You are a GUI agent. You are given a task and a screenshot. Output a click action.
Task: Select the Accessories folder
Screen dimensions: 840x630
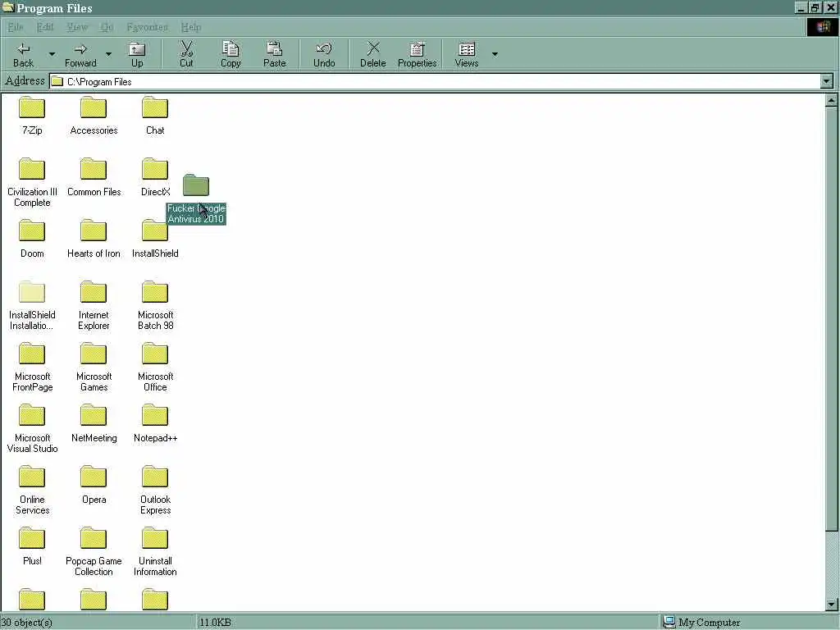click(94, 116)
